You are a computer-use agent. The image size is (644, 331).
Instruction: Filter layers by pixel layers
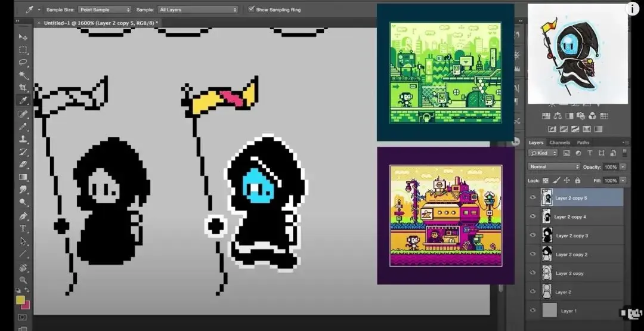[x=567, y=153]
